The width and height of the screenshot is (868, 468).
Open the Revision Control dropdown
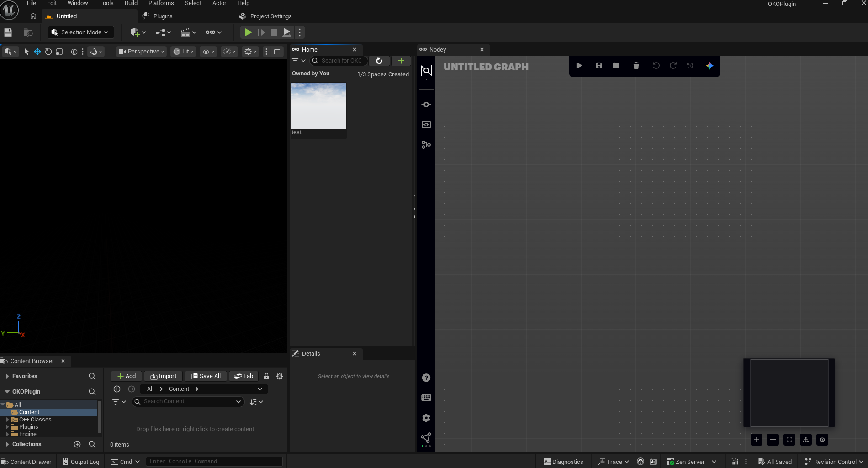834,462
